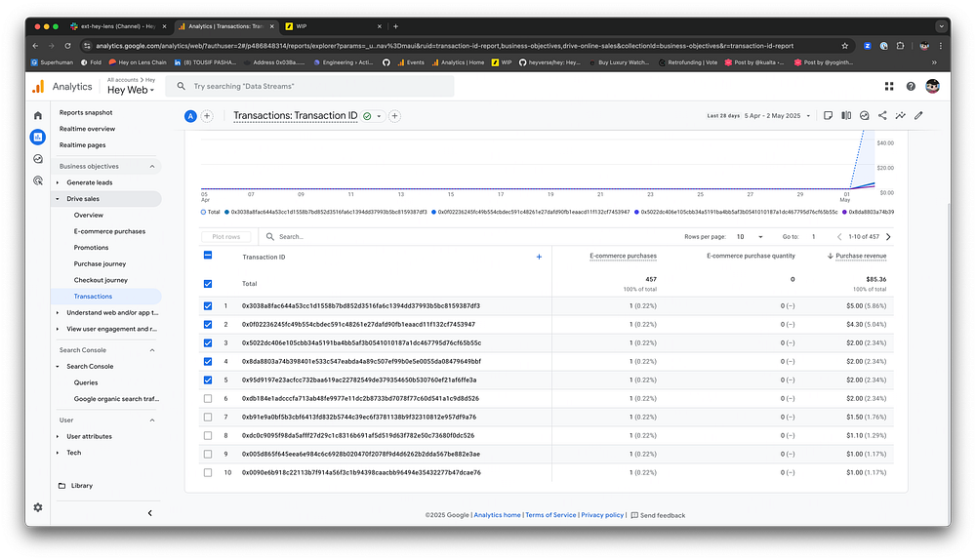Expand Generate leads tree item

tap(58, 183)
